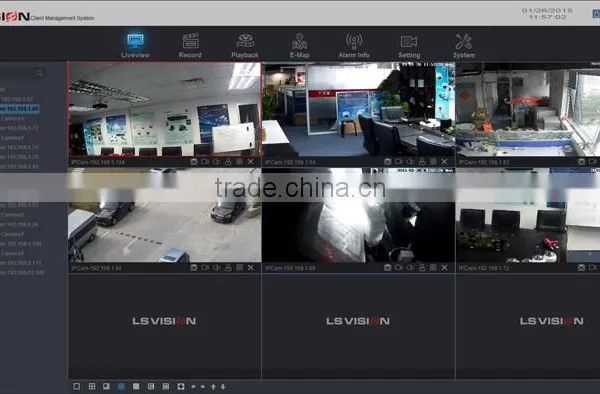Select the conference table video pane
Viewport: 600px width, 394px height.
(528, 215)
